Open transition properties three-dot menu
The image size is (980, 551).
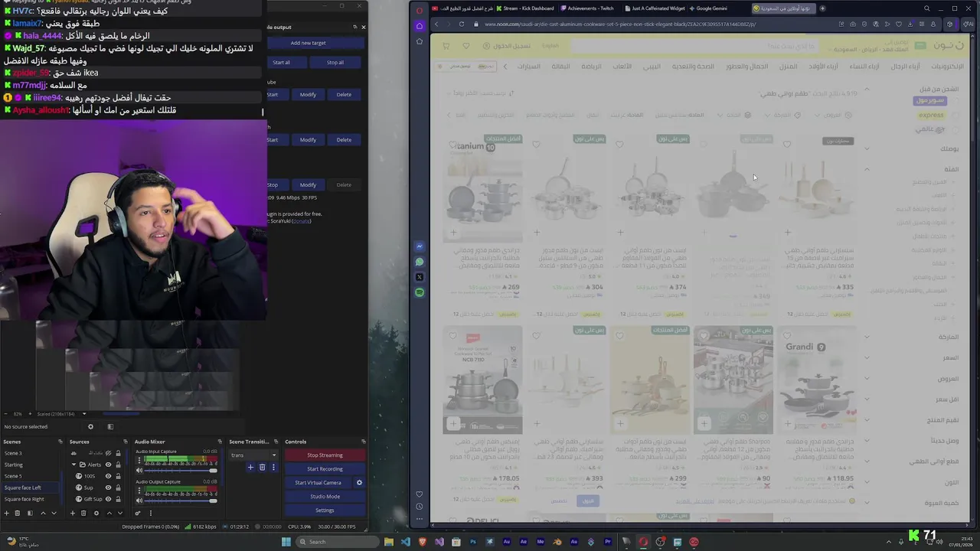272,468
